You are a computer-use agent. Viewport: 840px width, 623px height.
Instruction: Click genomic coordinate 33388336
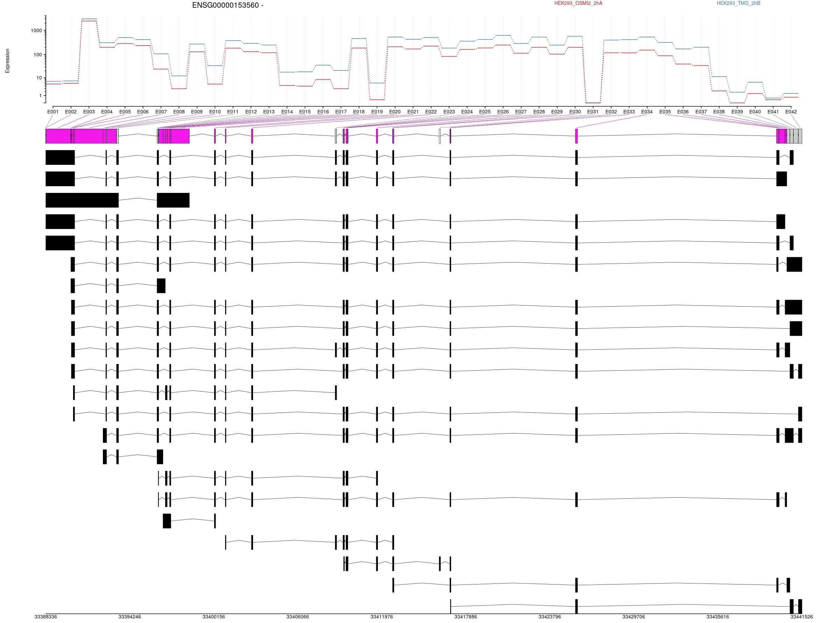tap(45, 617)
